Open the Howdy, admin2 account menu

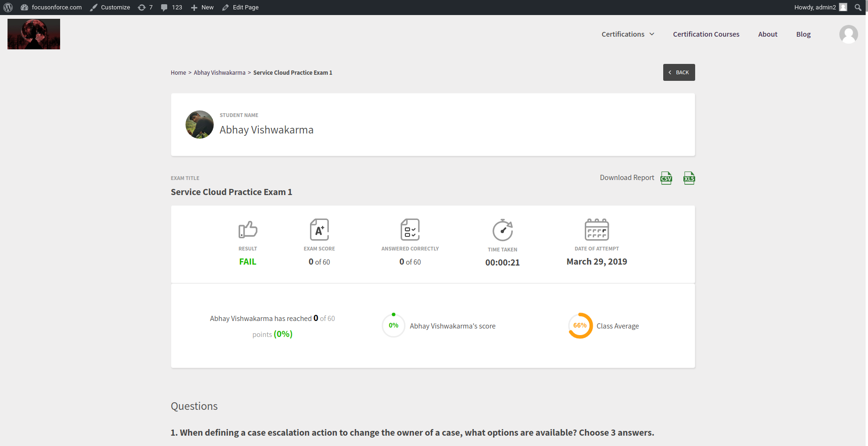pyautogui.click(x=821, y=8)
